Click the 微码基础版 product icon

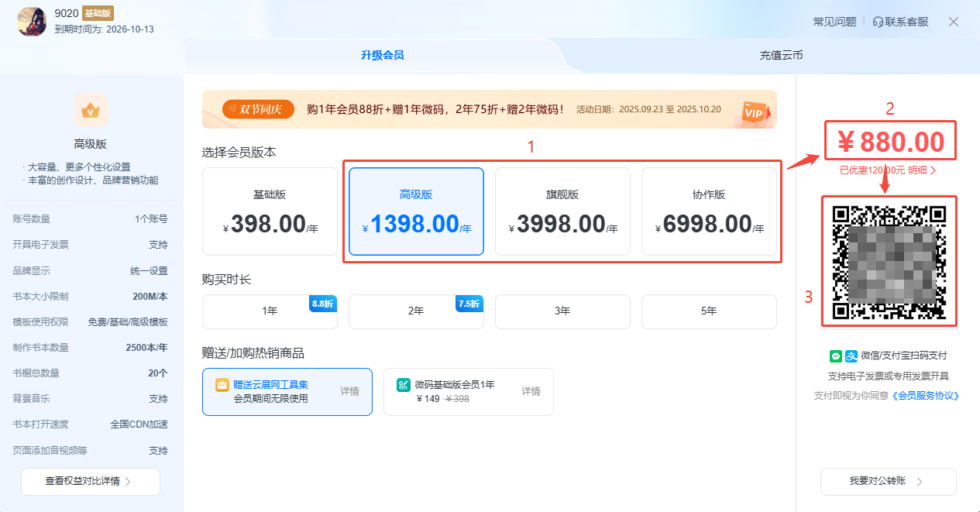click(x=403, y=385)
